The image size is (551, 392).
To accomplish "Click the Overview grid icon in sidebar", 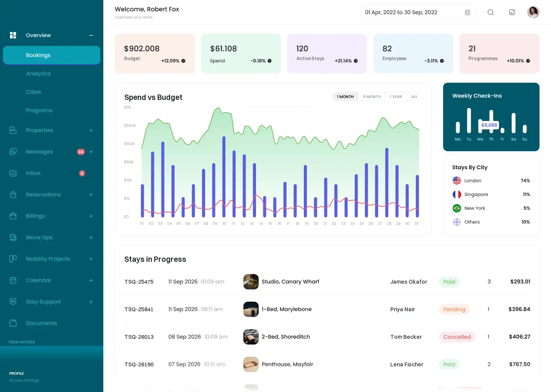I will coord(13,35).
